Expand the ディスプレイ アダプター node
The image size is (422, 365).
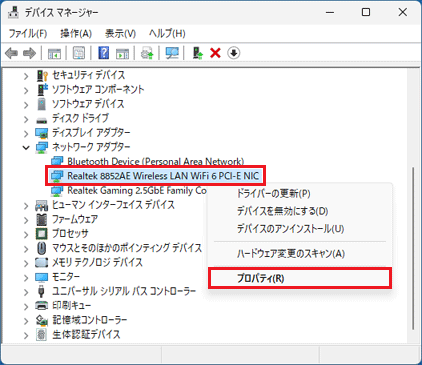[x=26, y=133]
